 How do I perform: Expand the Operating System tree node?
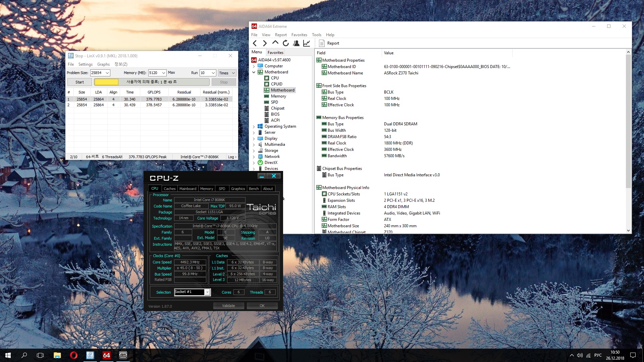[x=254, y=127]
